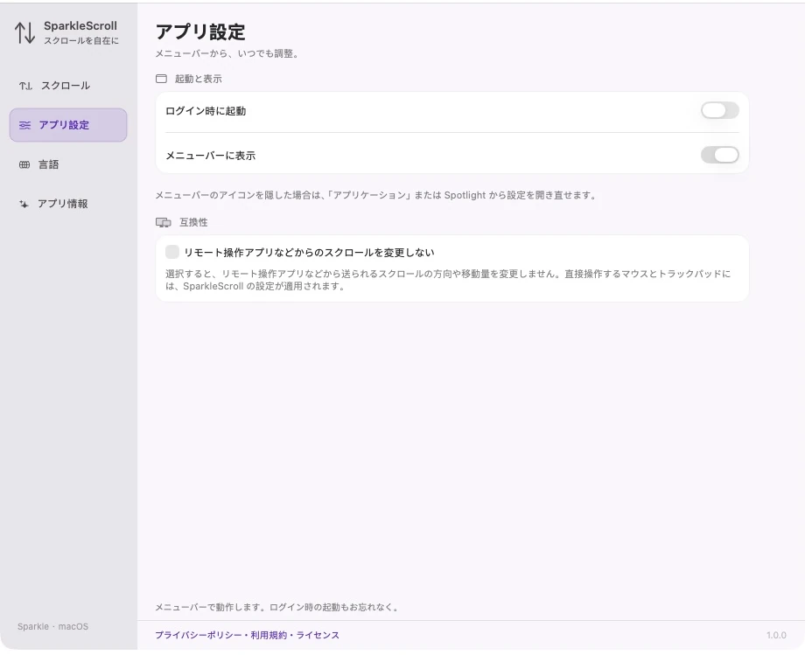Screen dimensions: 812x655
Task: Go to the 言語 sidebar section
Action: coord(68,165)
